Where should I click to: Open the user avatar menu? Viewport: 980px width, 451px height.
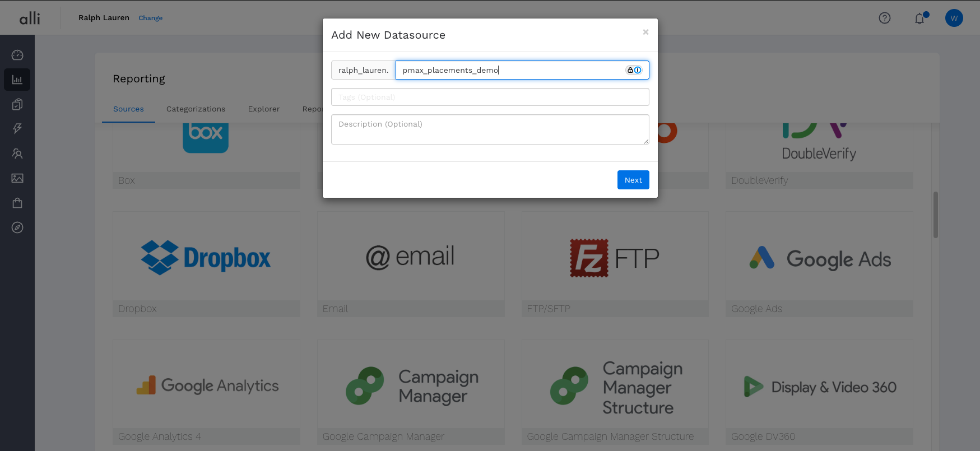(954, 18)
